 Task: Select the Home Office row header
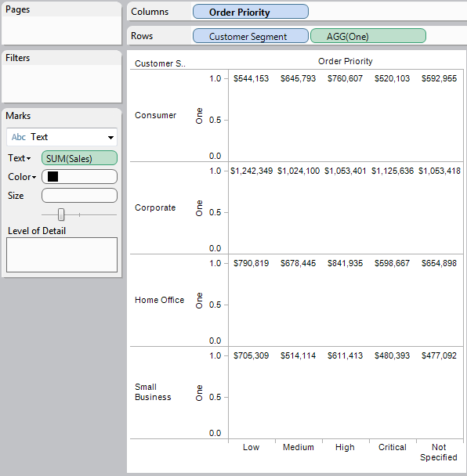pos(160,300)
